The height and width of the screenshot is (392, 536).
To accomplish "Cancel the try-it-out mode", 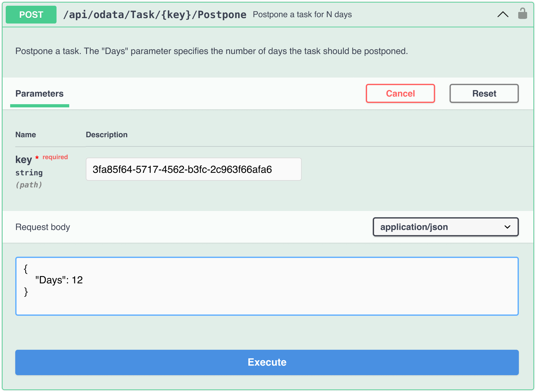I will (400, 93).
